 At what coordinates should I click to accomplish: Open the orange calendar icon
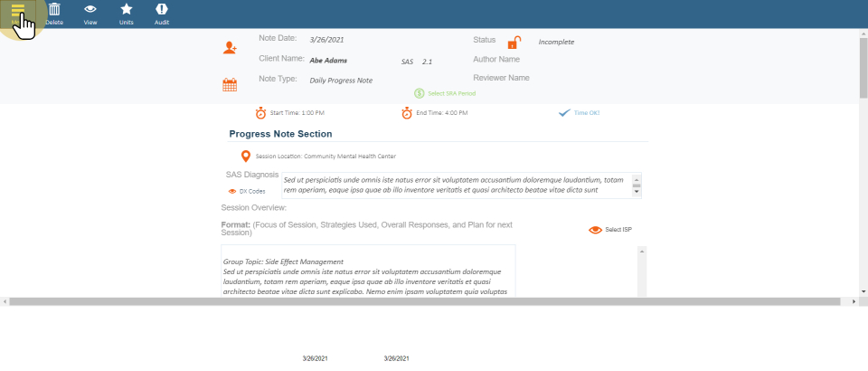point(230,85)
